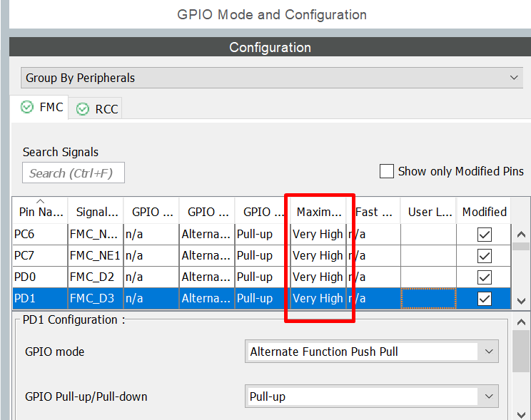Screen dimensions: 531x420
Task: Click the green check icon on FMC tab
Action: coord(27,107)
